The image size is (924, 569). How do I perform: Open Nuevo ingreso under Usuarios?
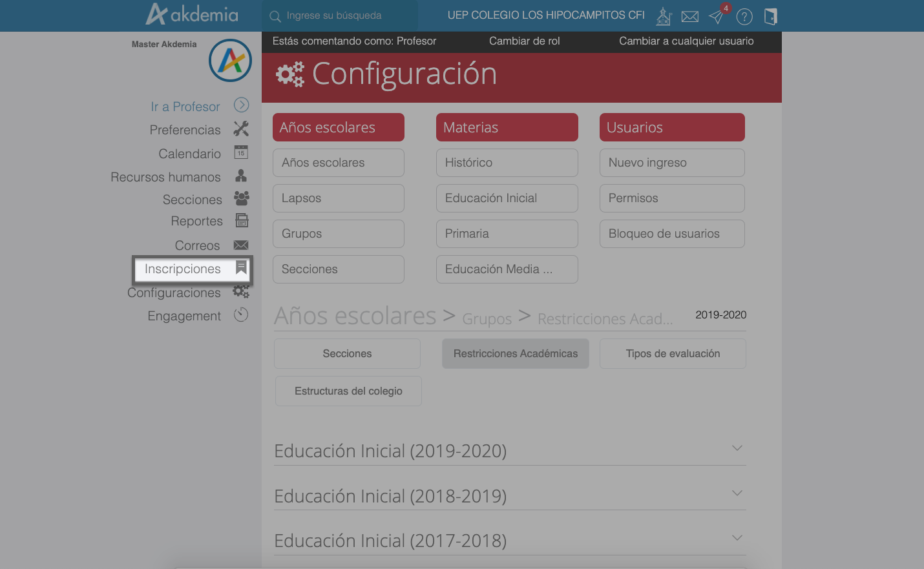click(672, 163)
